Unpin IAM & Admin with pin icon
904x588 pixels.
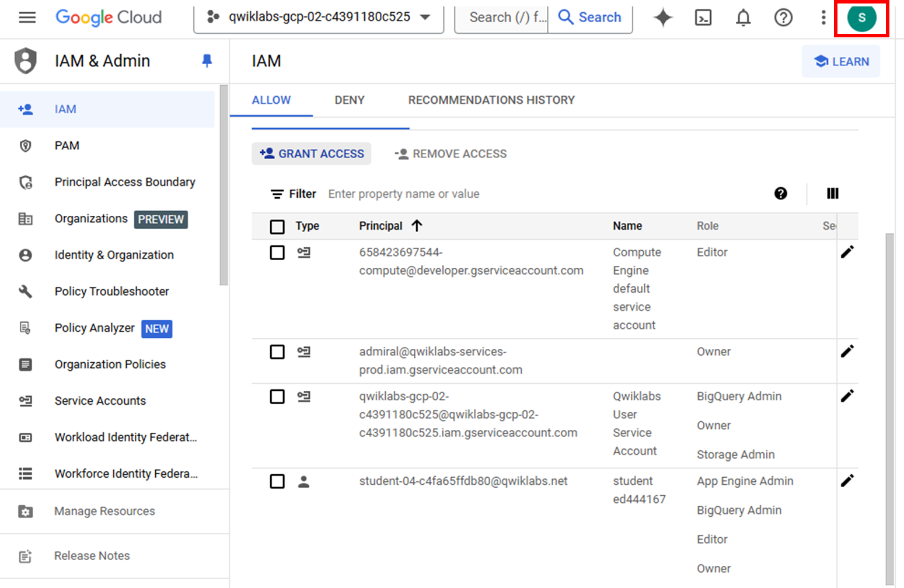point(207,61)
